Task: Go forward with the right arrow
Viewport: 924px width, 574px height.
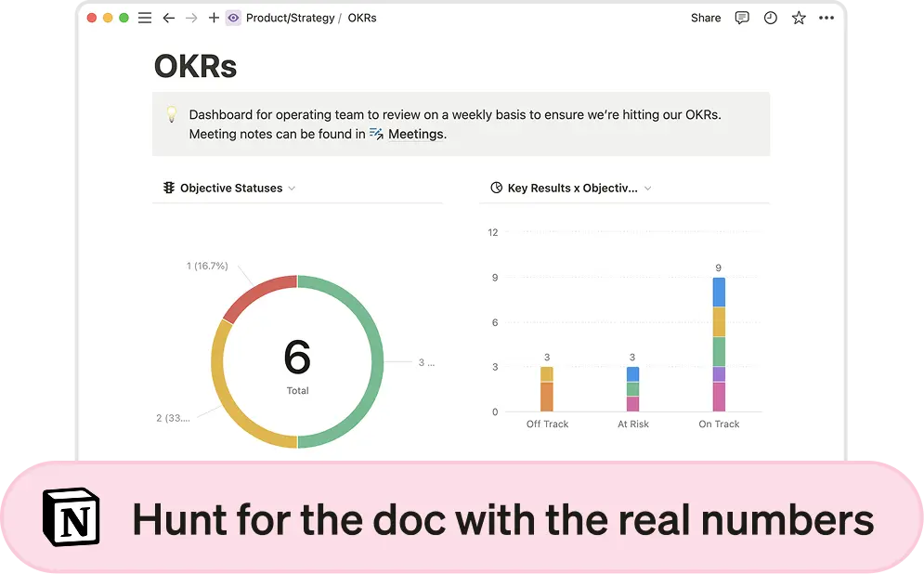Action: 191,19
